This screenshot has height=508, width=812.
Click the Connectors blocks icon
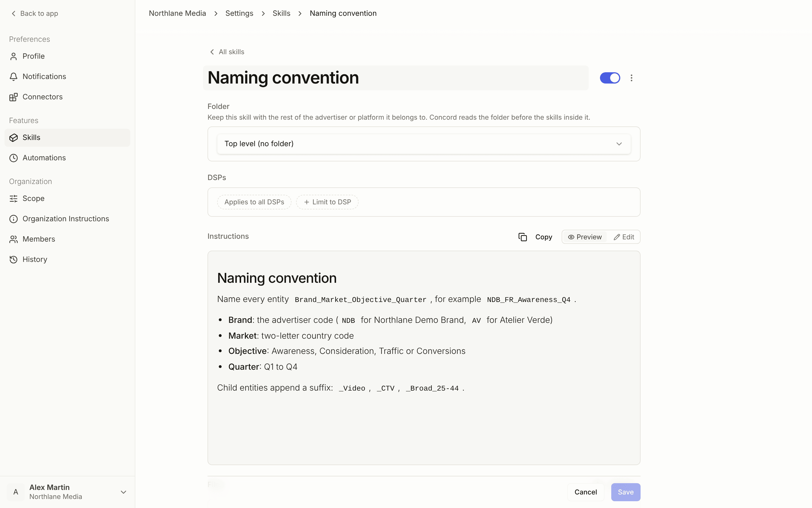click(14, 97)
